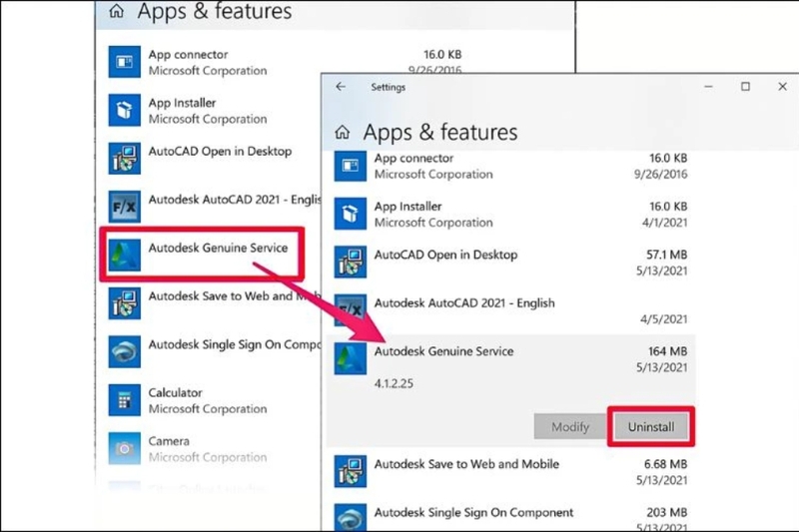Viewport: 799px width, 532px height.
Task: Click Autodesk AutoCAD 2021 F/X icon in back window
Action: point(124,208)
